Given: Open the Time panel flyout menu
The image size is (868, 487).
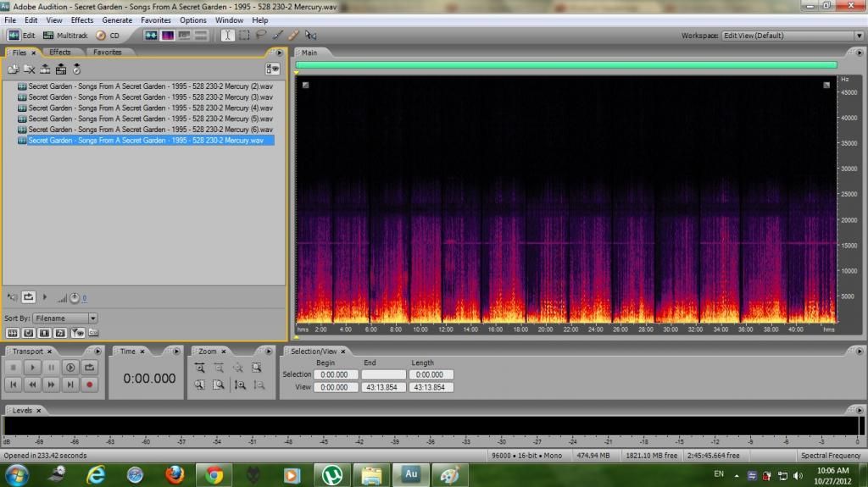Looking at the screenshot, I should coord(176,351).
